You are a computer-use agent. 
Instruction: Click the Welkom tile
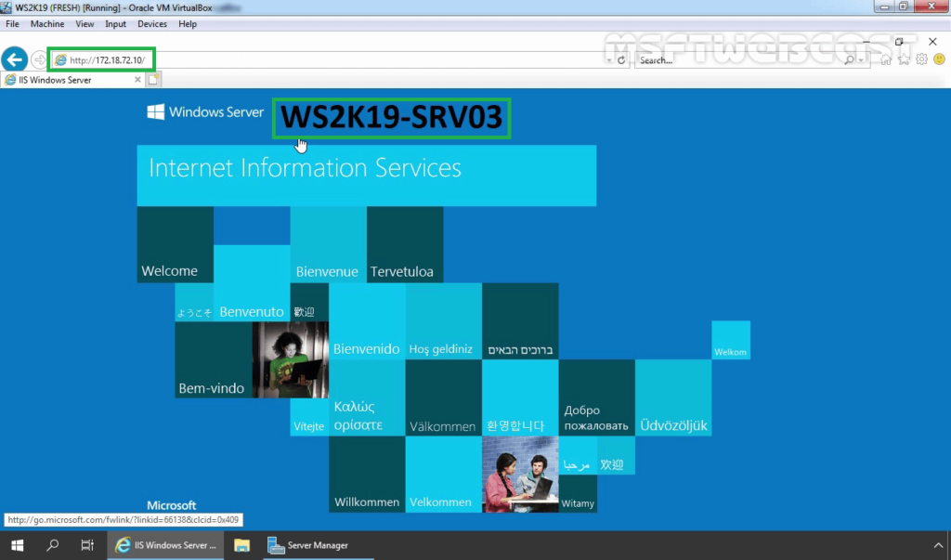pos(731,341)
